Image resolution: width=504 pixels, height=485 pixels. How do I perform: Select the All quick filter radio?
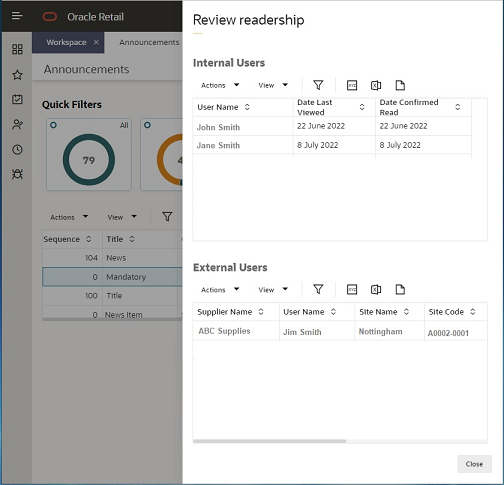(x=53, y=125)
